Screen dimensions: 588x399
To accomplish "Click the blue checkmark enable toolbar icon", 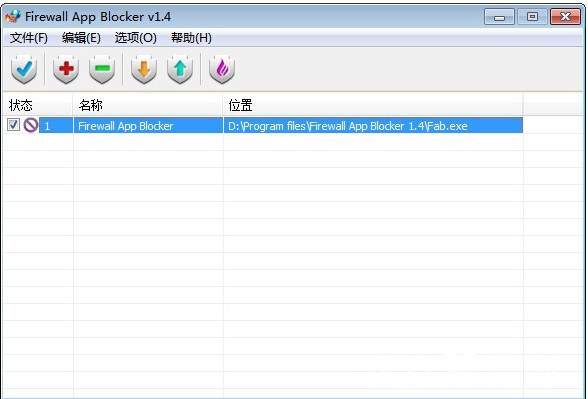I will tap(24, 69).
